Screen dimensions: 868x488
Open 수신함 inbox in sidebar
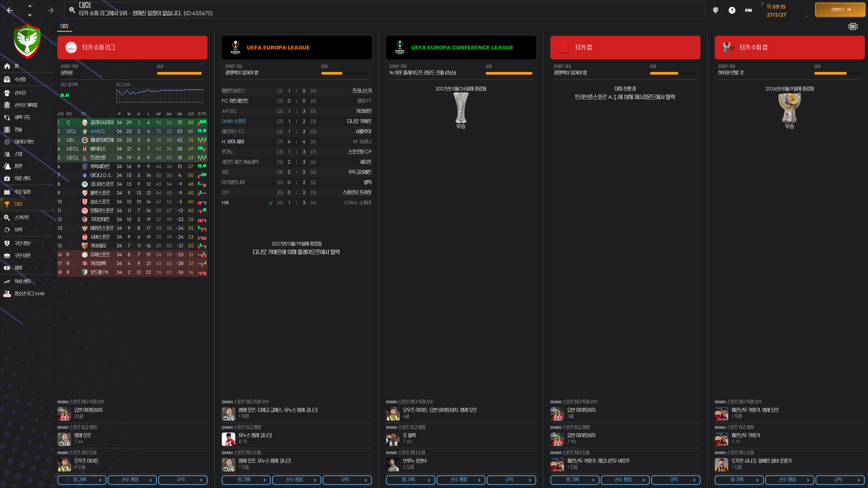tap(20, 79)
